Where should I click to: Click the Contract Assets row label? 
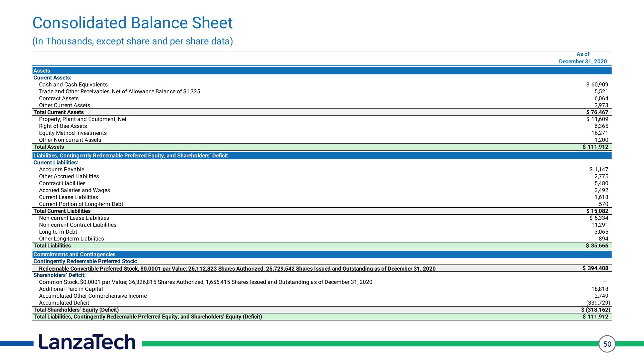tap(59, 98)
